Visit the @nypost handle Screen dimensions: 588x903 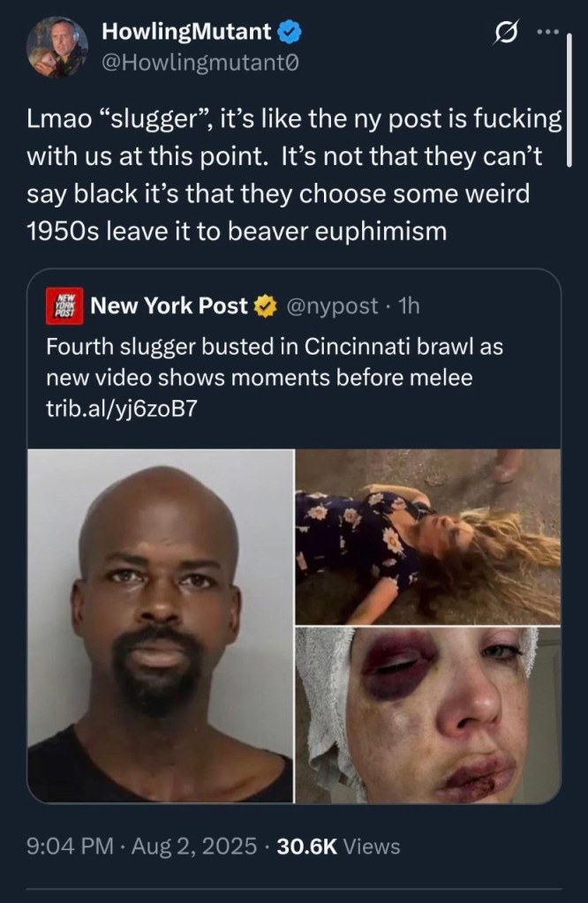[332, 306]
